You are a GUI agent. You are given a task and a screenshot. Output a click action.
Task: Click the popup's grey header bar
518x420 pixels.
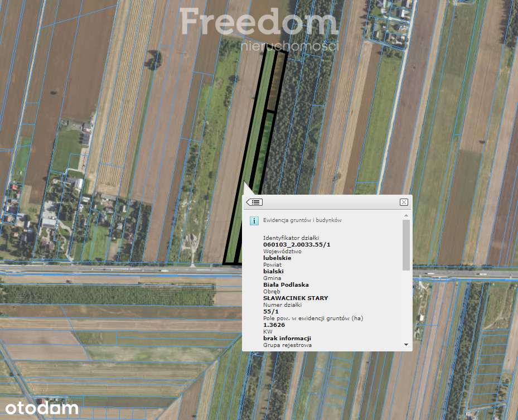(327, 202)
